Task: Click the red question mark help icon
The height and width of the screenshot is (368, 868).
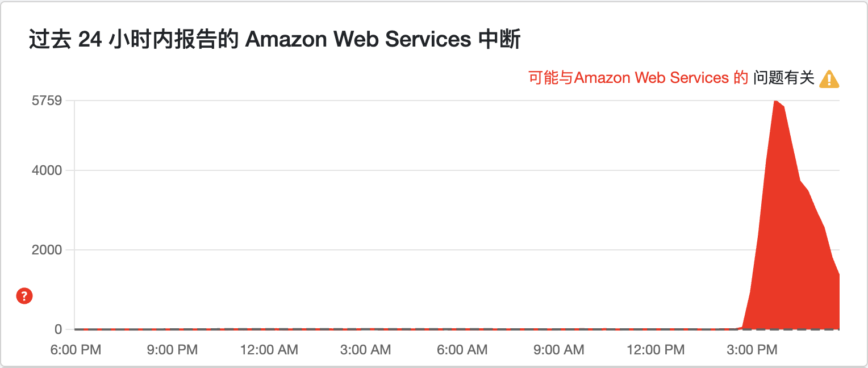Action: click(x=24, y=296)
